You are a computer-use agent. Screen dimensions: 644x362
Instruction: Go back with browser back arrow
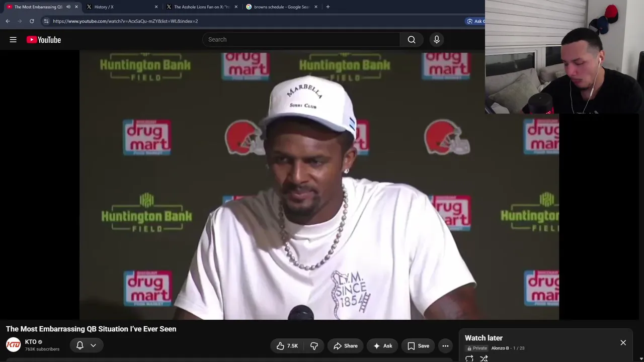point(8,21)
